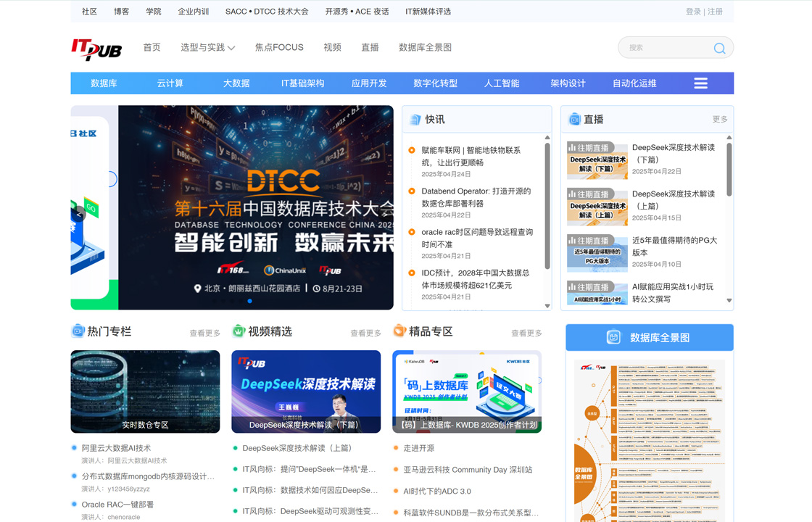Viewport: 812px width, 522px height.
Task: Select the 自动化运维 category tab
Action: tap(634, 83)
